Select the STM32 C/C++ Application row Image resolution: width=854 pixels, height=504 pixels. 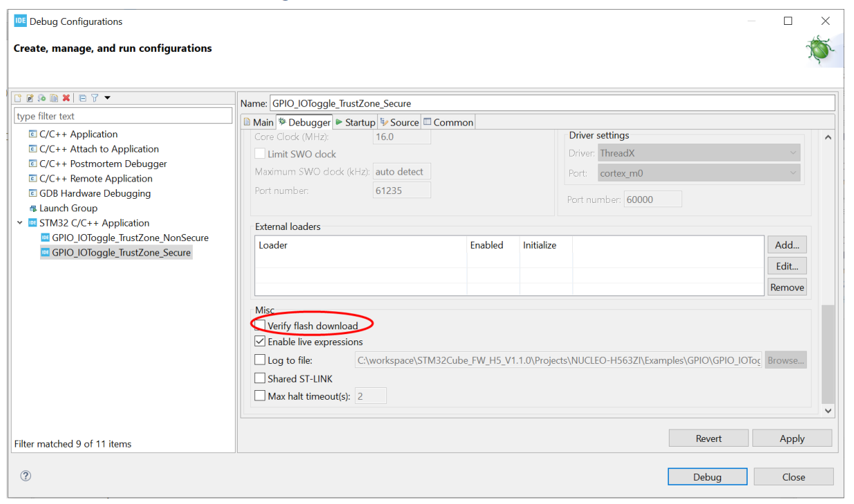pos(88,223)
